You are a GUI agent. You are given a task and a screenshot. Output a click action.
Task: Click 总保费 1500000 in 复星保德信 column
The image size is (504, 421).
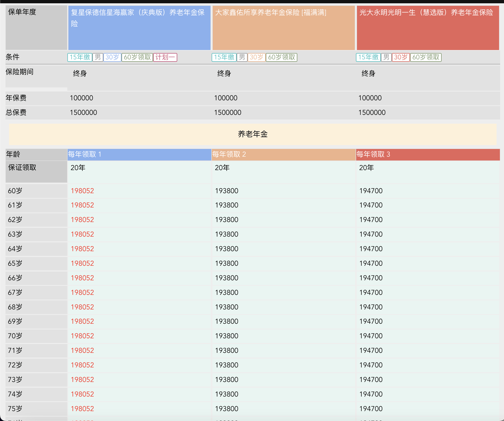tap(83, 113)
